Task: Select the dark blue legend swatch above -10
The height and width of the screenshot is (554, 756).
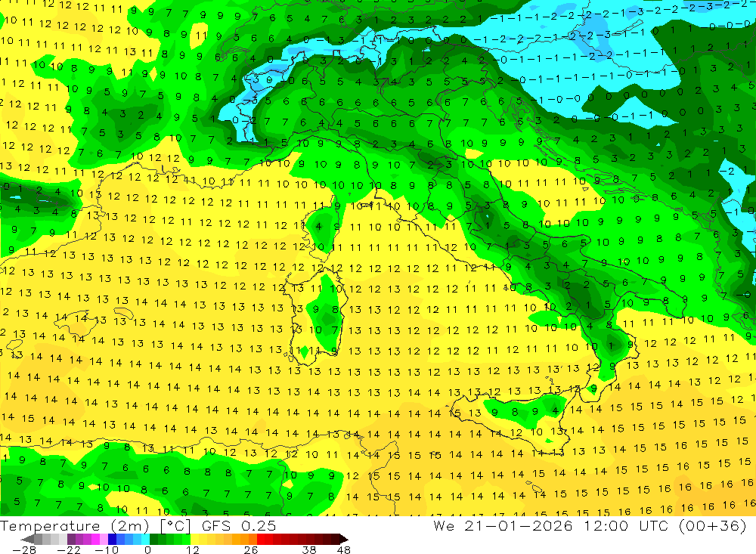Action: pos(112,539)
